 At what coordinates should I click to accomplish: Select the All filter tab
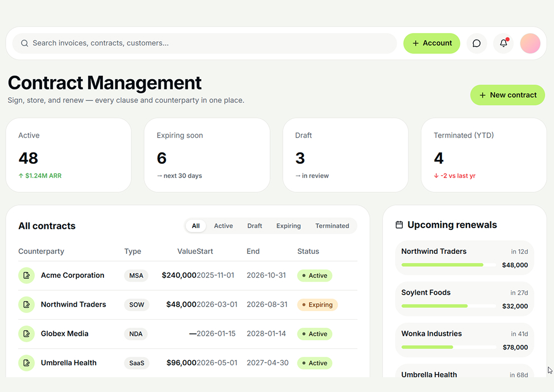(x=196, y=226)
